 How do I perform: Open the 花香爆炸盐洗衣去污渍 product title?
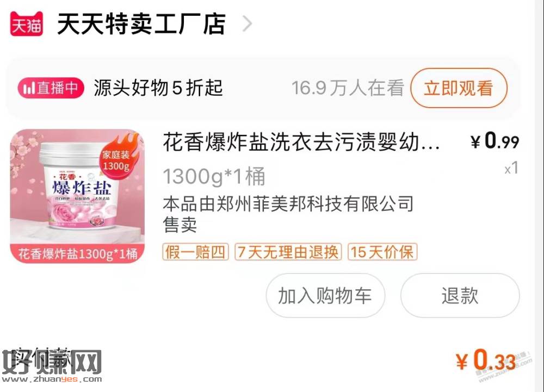click(301, 142)
